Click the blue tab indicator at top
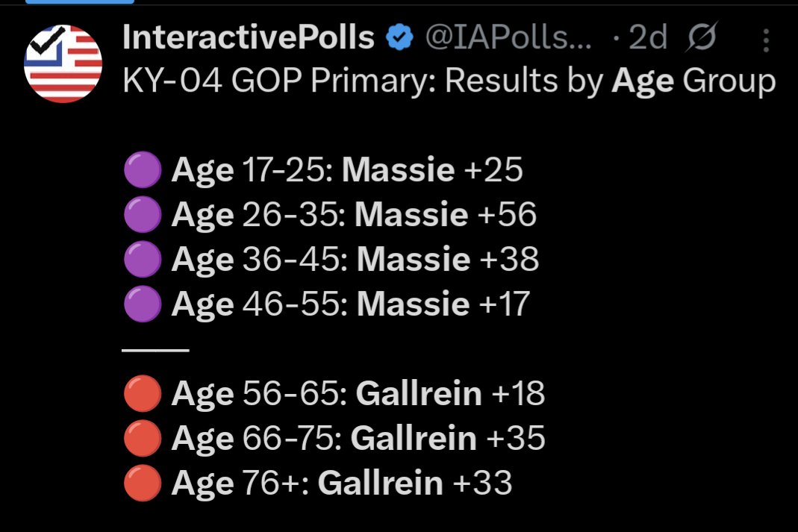Viewport: 798px width, 532px height. 80,1
